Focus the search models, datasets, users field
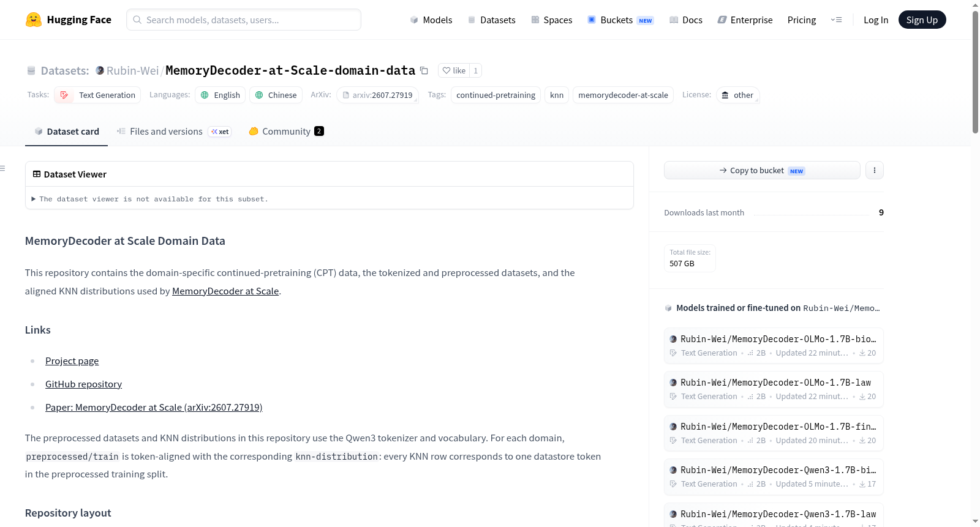The width and height of the screenshot is (980, 527). click(244, 20)
